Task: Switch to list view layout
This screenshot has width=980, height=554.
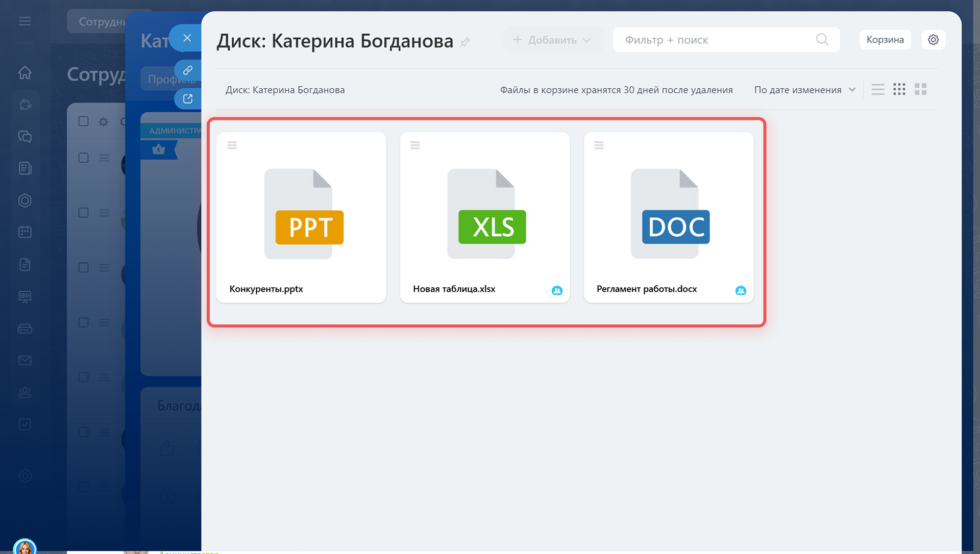Action: coord(878,90)
